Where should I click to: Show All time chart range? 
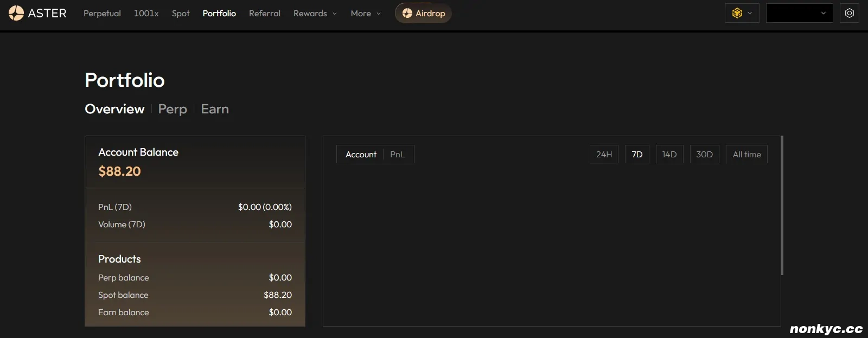point(746,155)
